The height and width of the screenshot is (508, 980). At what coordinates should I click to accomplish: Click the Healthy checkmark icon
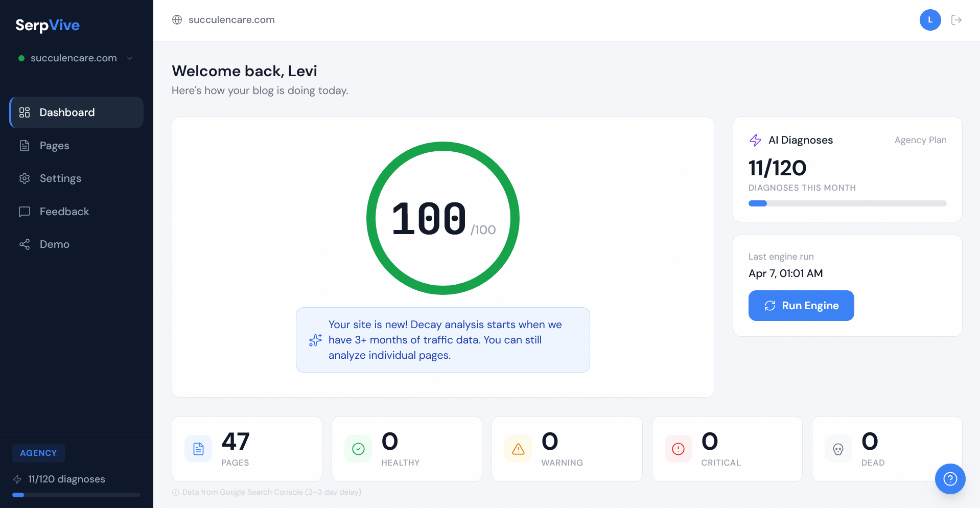pyautogui.click(x=358, y=449)
